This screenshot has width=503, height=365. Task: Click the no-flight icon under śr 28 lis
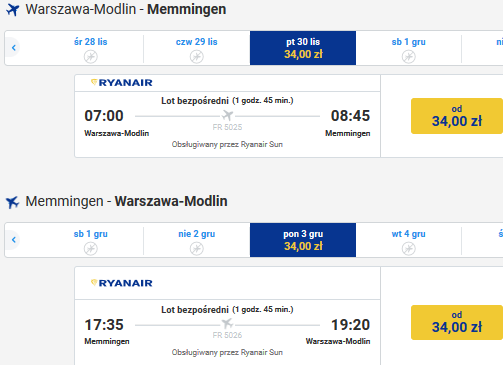(91, 56)
